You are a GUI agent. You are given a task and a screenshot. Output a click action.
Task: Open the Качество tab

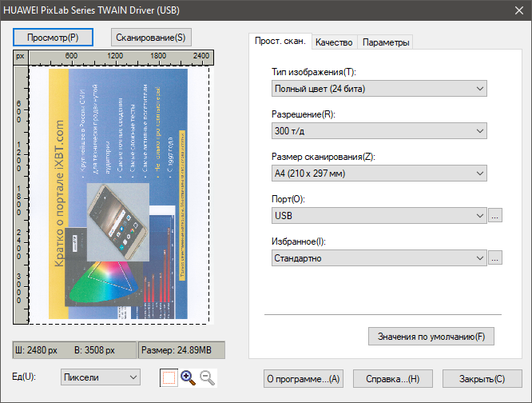(334, 42)
